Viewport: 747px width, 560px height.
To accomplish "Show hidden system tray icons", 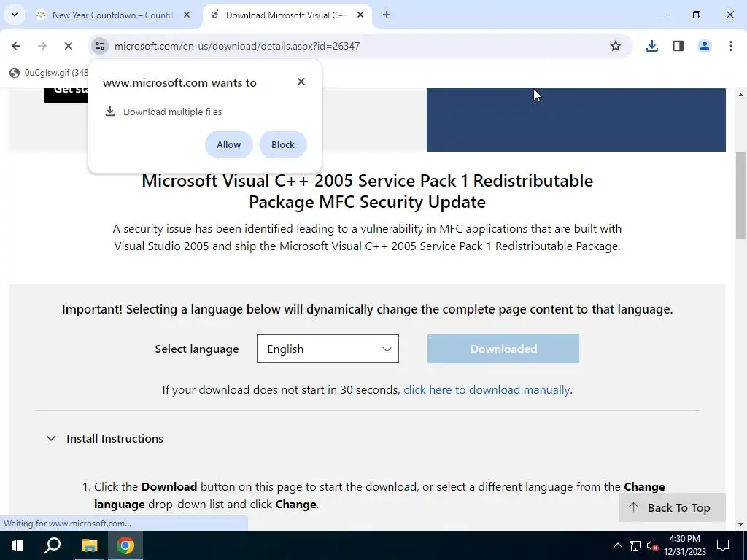I will coord(617,545).
